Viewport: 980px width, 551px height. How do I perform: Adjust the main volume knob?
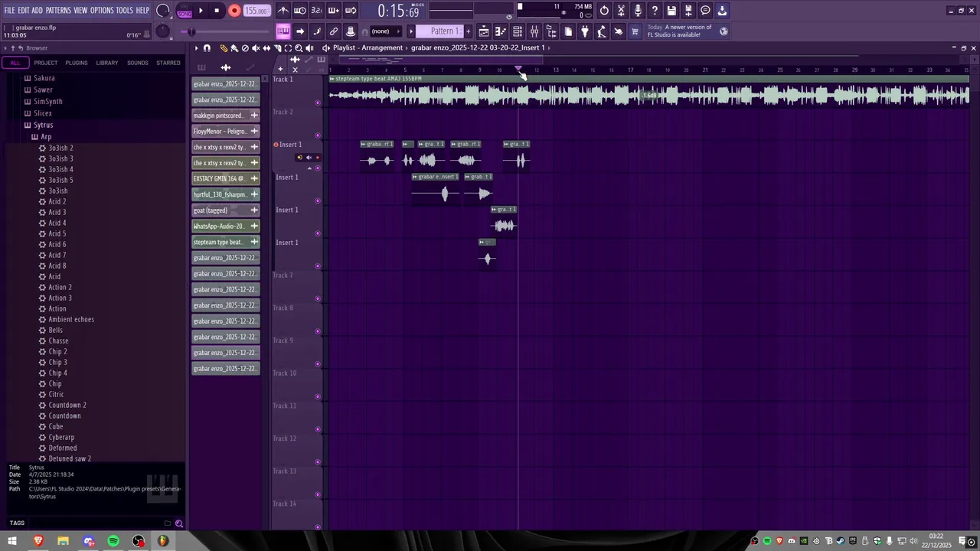click(163, 11)
